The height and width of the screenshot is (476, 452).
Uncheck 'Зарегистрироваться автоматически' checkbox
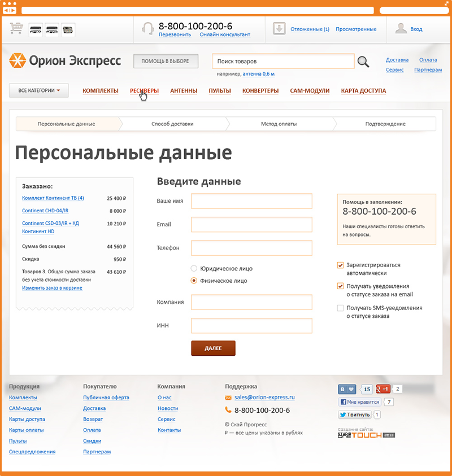point(340,265)
